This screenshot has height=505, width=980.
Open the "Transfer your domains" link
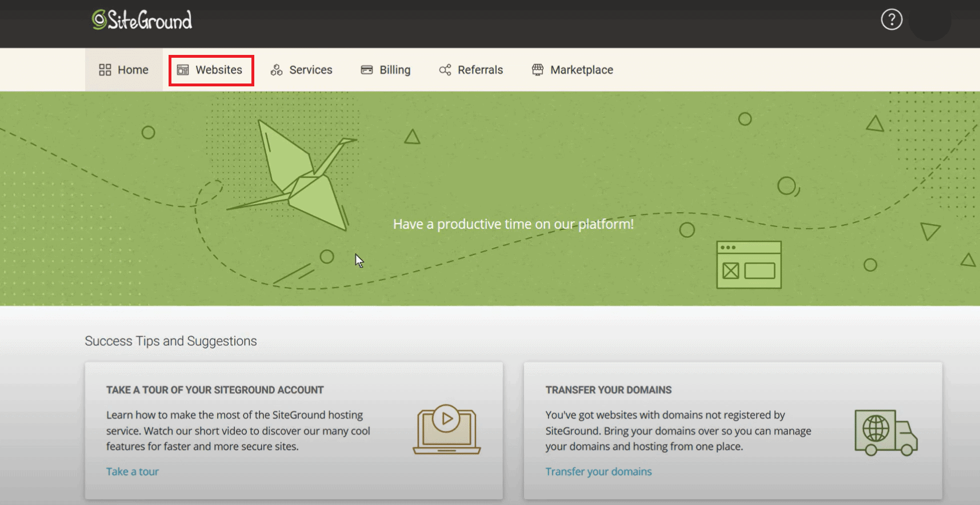(598, 471)
